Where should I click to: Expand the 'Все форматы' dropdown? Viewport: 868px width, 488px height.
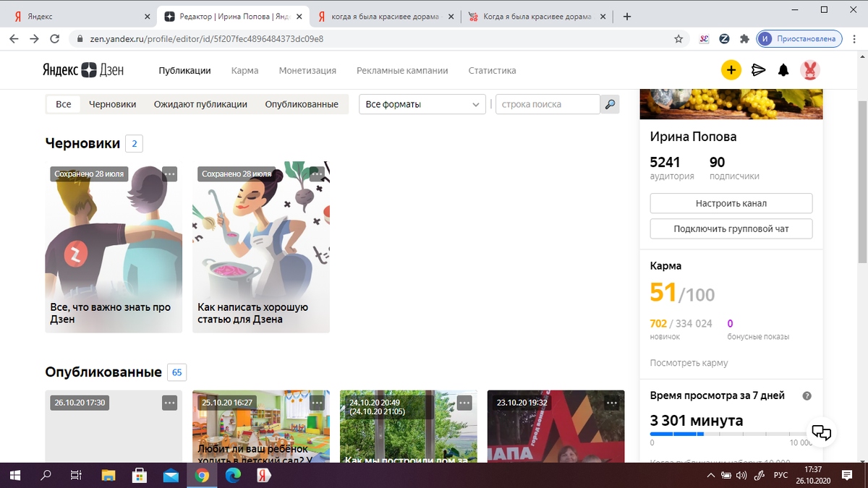[x=422, y=104]
